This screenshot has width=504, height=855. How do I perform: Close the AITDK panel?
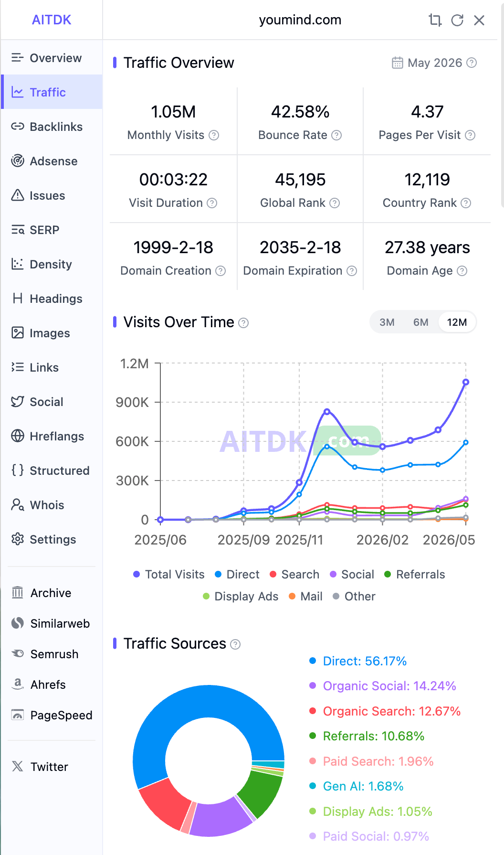[479, 20]
